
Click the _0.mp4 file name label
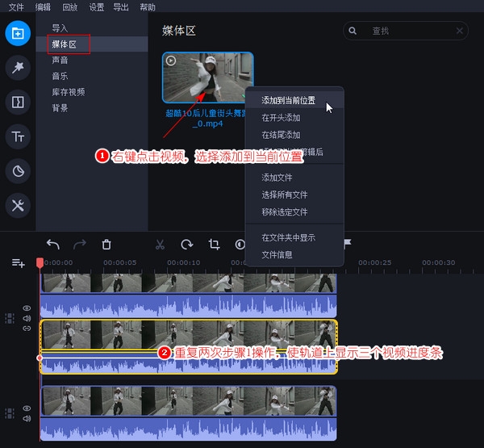(207, 124)
